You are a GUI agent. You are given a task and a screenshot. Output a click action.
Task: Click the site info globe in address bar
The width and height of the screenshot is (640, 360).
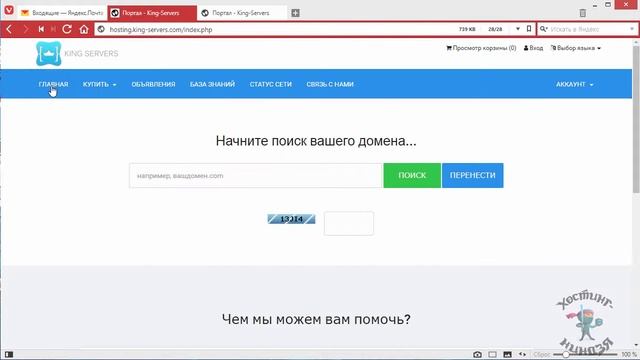tap(101, 29)
